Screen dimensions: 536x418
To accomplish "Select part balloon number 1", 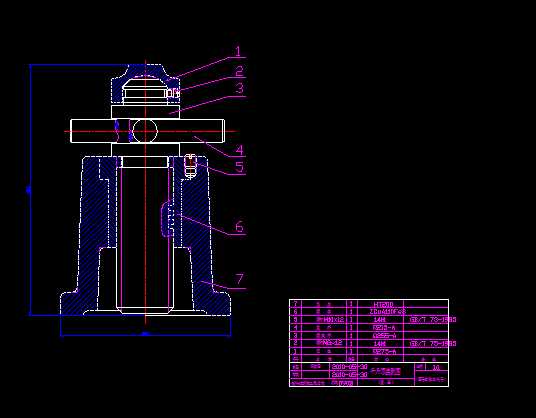I will 238,51.
